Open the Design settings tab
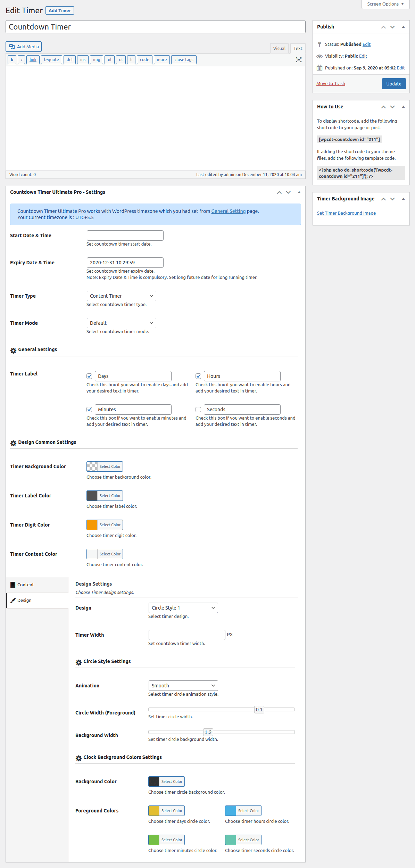The height and width of the screenshot is (868, 415). point(37,601)
